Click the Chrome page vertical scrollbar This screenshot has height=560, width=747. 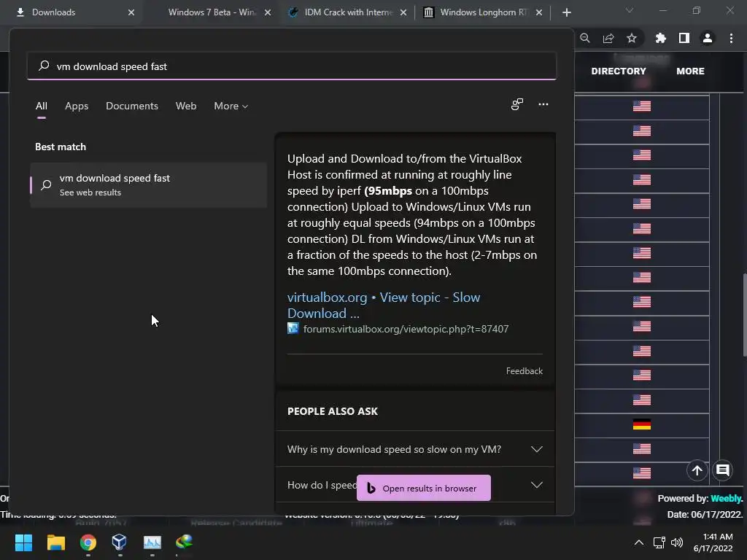coord(745,314)
